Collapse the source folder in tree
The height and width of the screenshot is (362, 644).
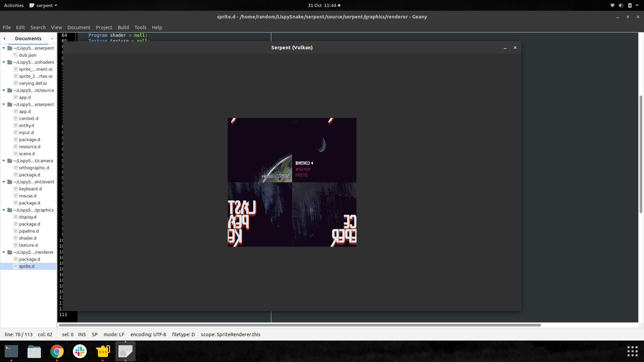point(4,90)
